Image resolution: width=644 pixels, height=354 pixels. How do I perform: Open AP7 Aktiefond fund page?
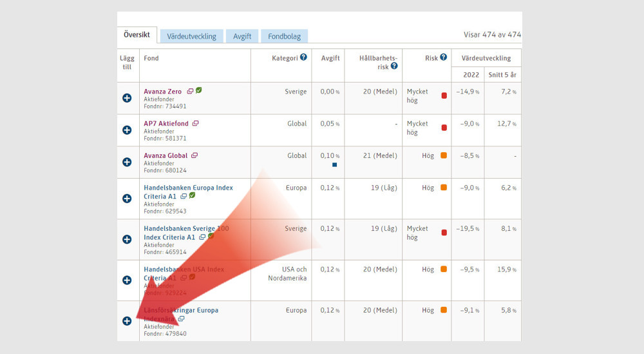click(166, 123)
